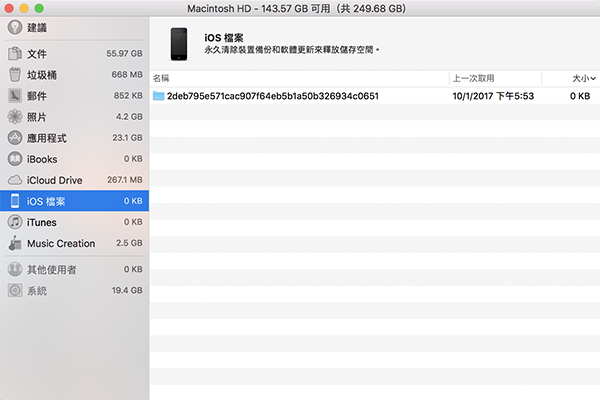Click the blue folder icon for backup 2deb795e
The image size is (600, 400).
tap(158, 96)
